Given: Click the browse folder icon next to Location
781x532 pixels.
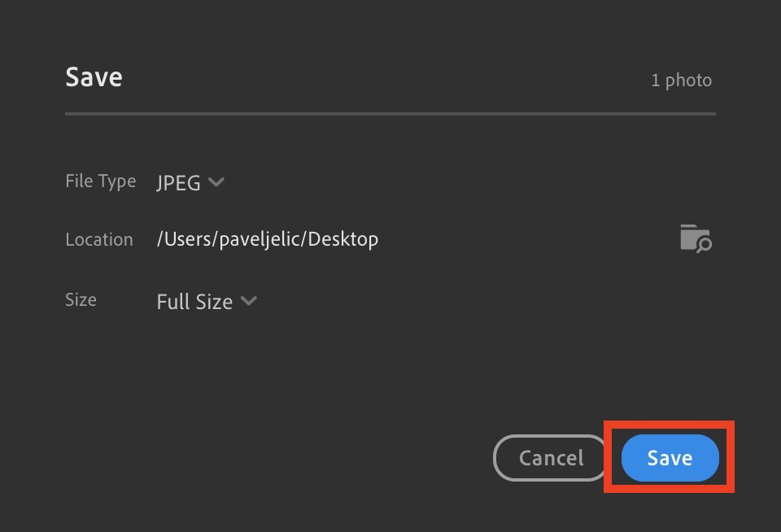Looking at the screenshot, I should click(x=695, y=238).
